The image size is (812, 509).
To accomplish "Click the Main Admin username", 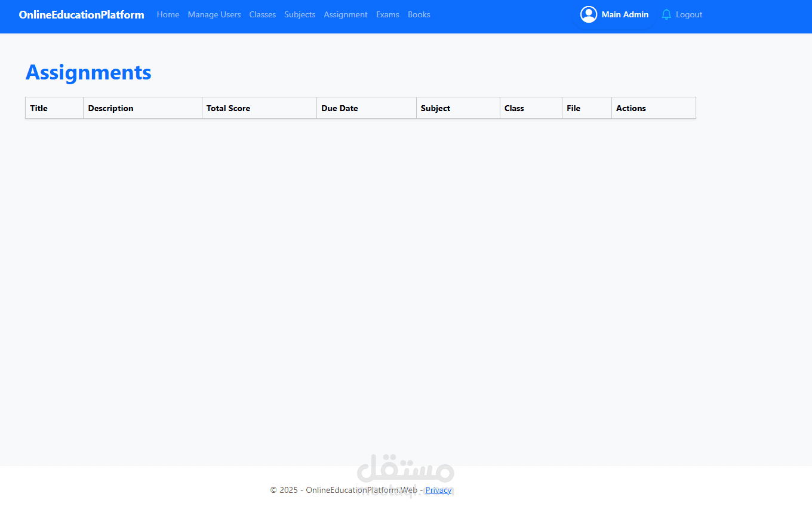I will tap(625, 14).
